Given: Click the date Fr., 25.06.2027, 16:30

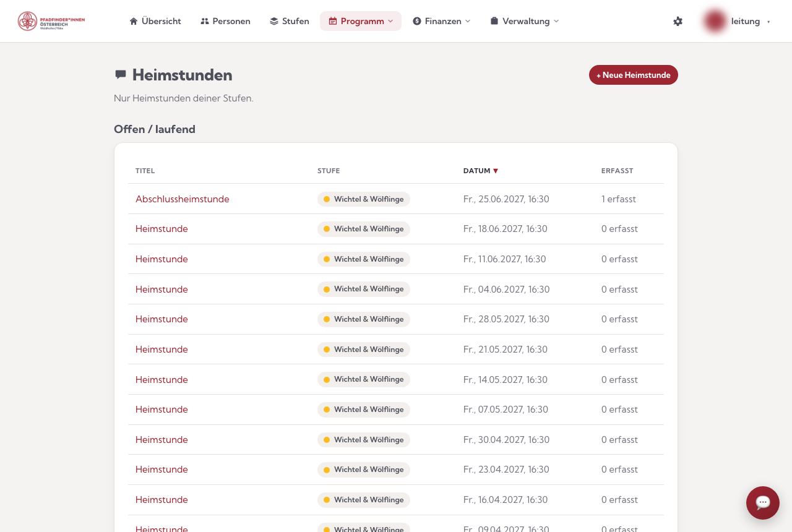Looking at the screenshot, I should pyautogui.click(x=506, y=199).
